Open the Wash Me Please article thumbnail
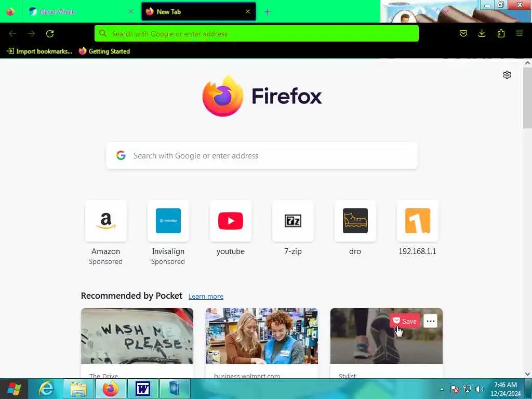 click(x=137, y=336)
